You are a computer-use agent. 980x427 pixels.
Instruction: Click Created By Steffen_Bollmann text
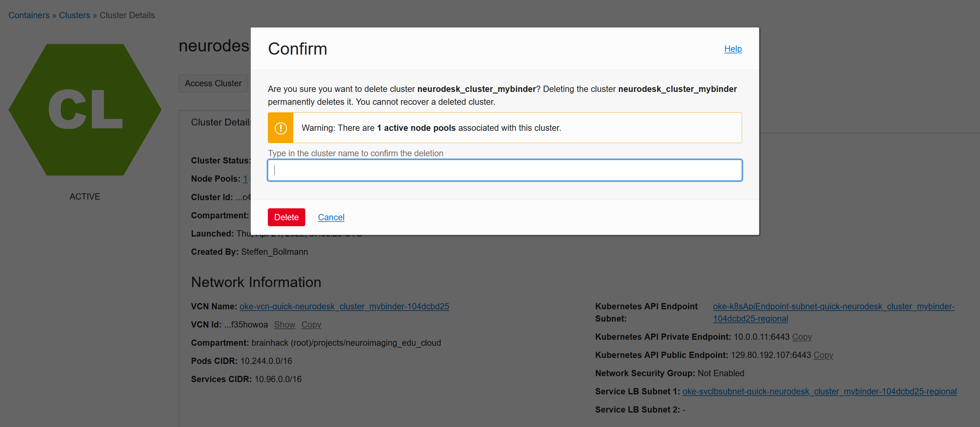tap(250, 252)
